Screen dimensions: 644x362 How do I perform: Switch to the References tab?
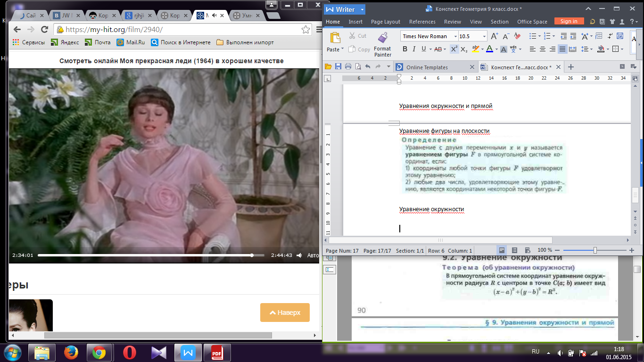coord(422,22)
